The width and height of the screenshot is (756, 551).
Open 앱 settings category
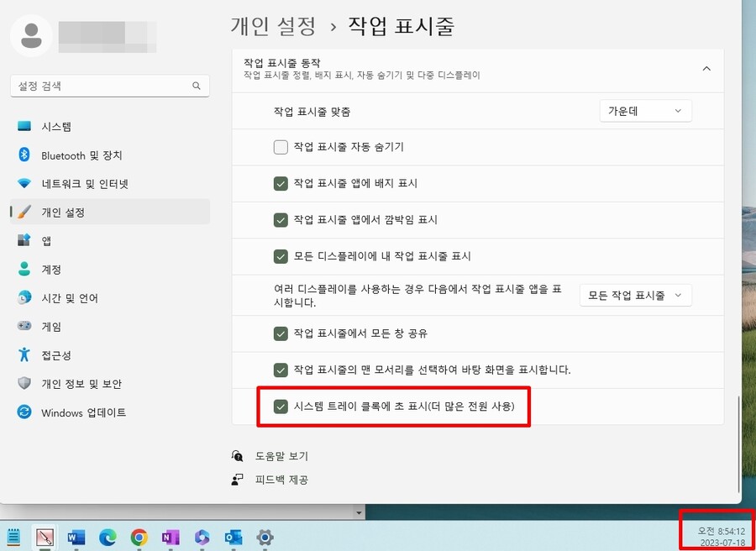[x=110, y=240]
